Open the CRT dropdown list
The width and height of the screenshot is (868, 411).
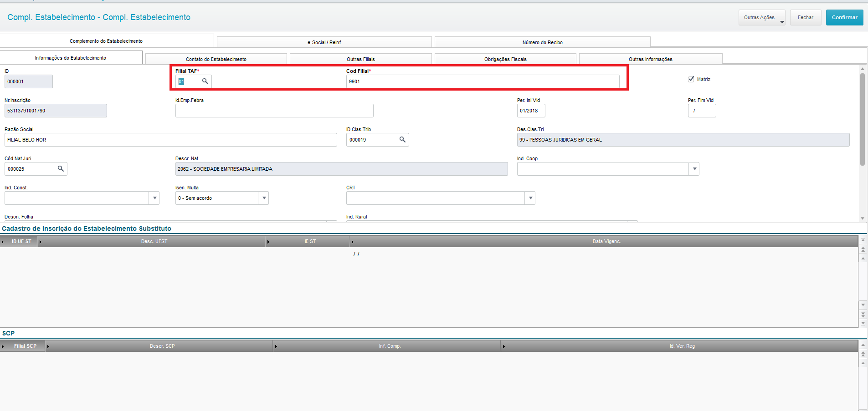530,198
